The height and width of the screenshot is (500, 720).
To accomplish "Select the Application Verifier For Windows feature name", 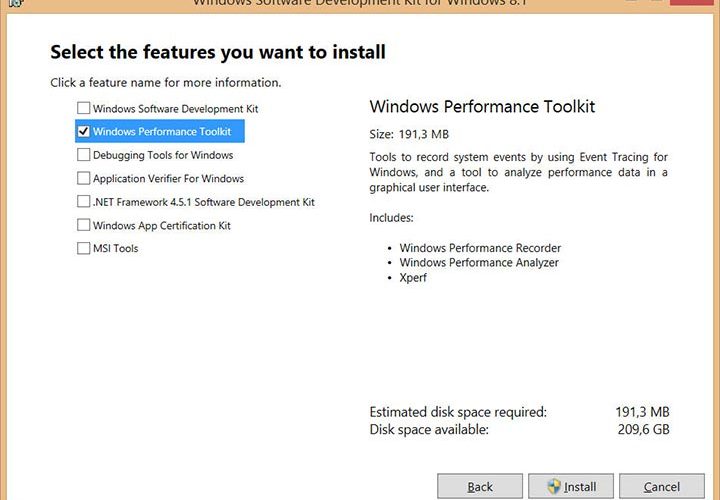I will point(168,178).
